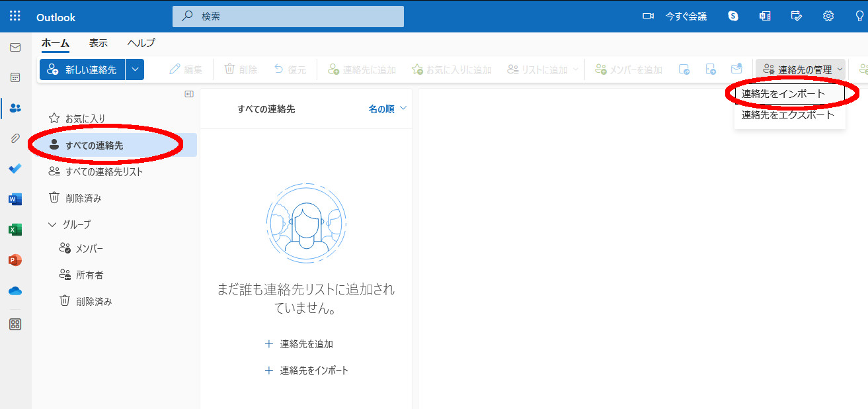
Task: Open Word from the sidebar
Action: [15, 199]
